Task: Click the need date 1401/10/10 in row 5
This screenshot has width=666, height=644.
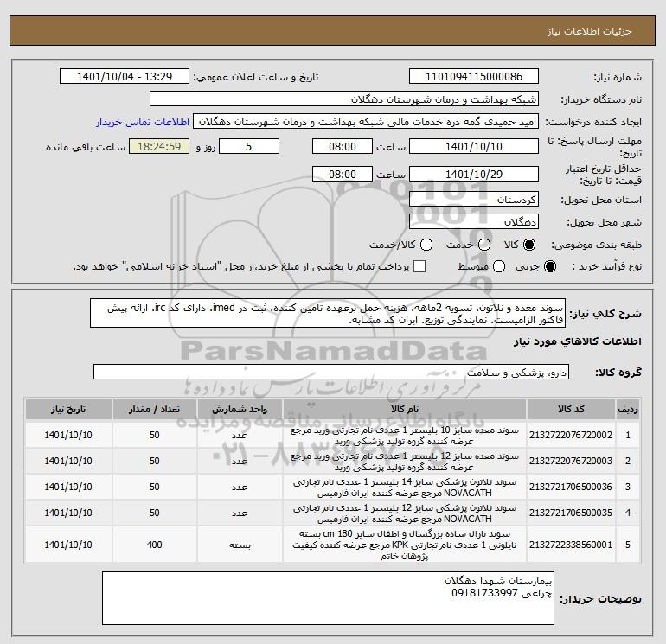Action: (x=68, y=545)
